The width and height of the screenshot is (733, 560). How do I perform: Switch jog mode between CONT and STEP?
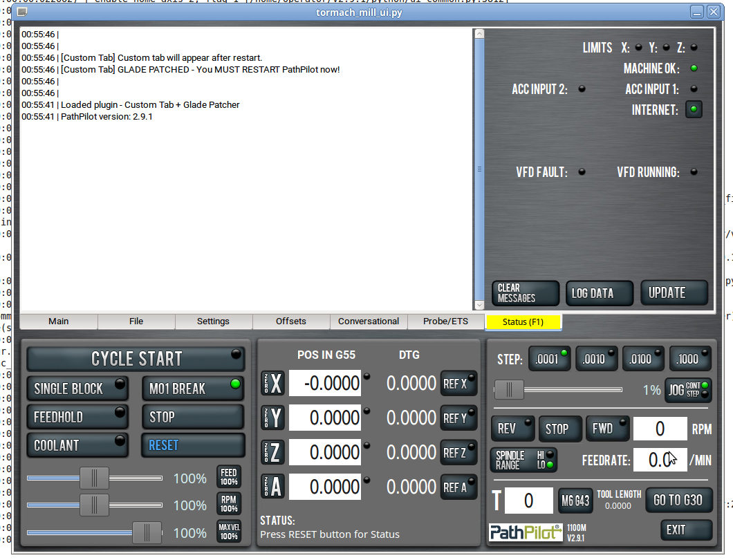687,390
